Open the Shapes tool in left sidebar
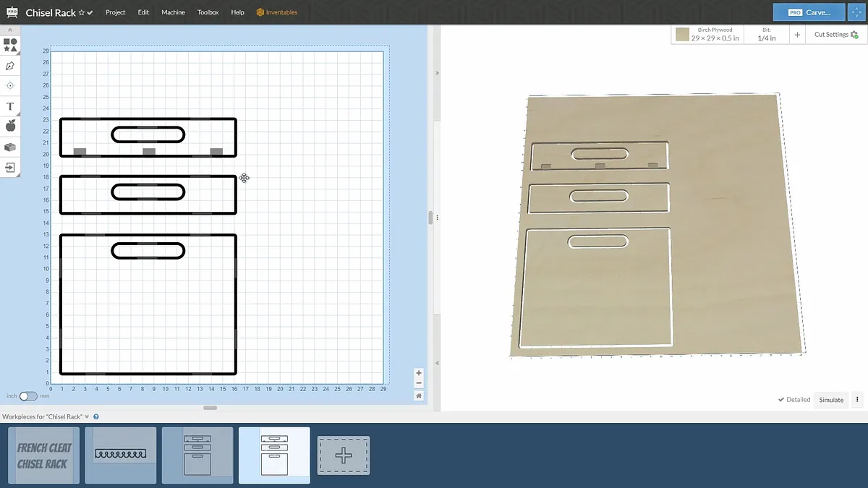This screenshot has width=868, height=488. (x=10, y=46)
